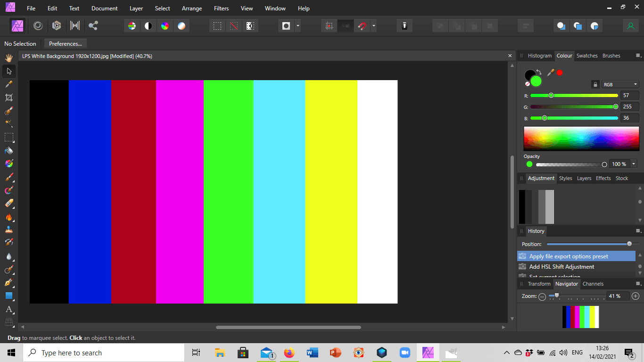Select the Flood Fill tool
Image resolution: width=644 pixels, height=362 pixels.
[x=8, y=150]
